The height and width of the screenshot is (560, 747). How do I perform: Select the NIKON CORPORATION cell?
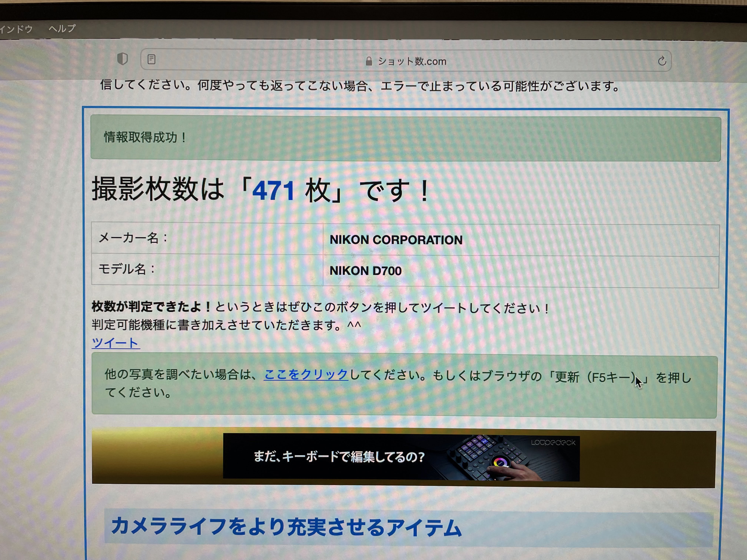click(521, 240)
